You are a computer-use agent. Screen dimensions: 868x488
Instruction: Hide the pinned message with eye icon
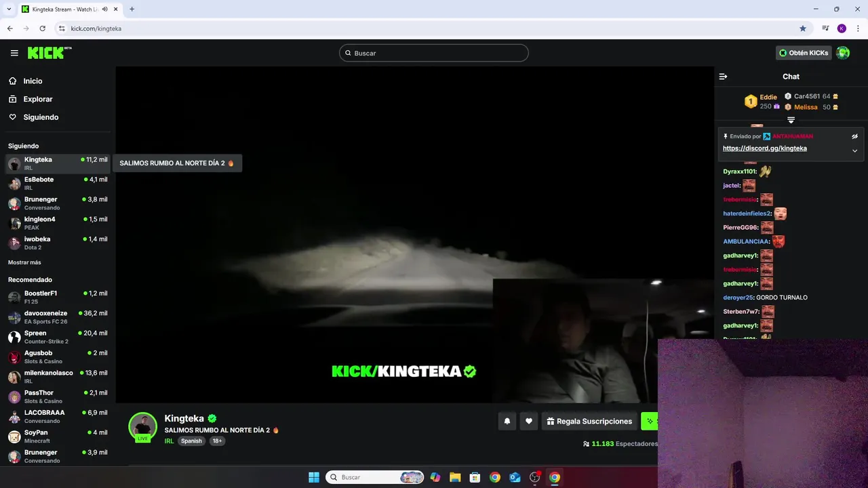854,136
